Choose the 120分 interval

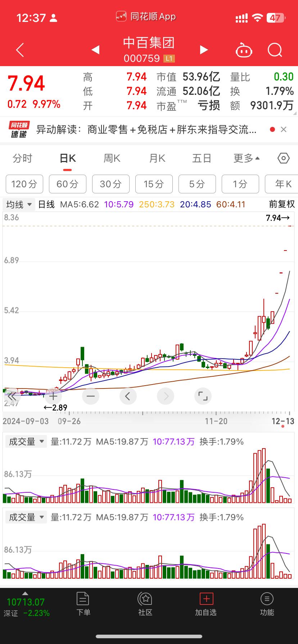click(x=24, y=184)
